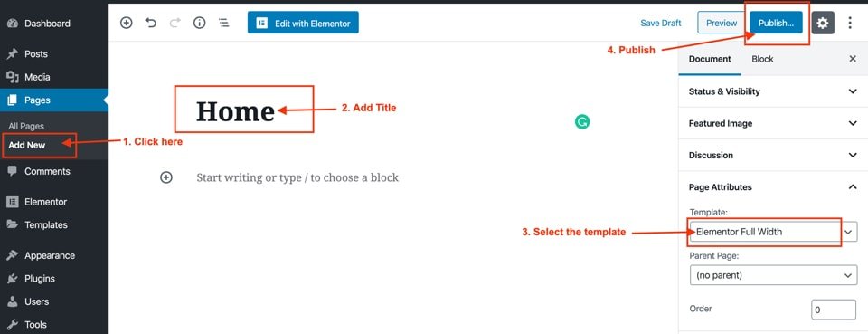
Task: Undo the last change
Action: tap(151, 23)
